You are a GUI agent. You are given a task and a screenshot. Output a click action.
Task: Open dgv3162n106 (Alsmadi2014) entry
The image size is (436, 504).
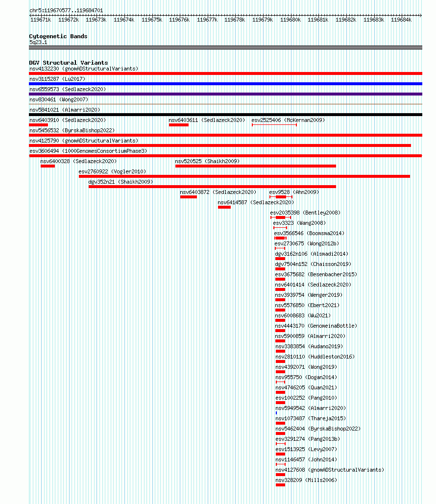312,254
